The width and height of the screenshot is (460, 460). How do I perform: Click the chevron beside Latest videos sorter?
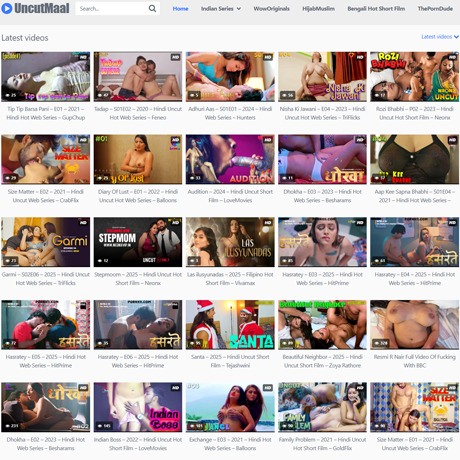[x=456, y=37]
